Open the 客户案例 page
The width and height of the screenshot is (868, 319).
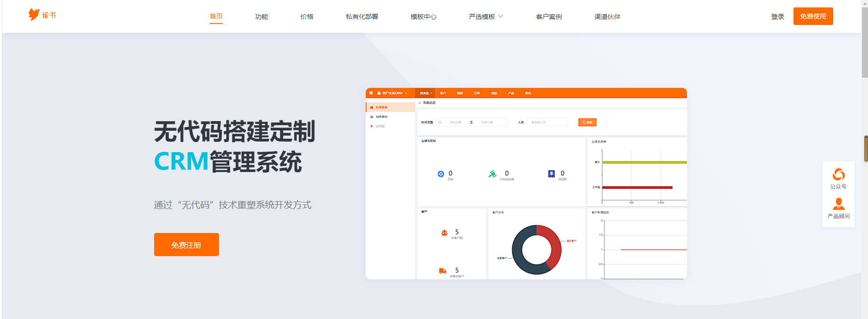(549, 17)
